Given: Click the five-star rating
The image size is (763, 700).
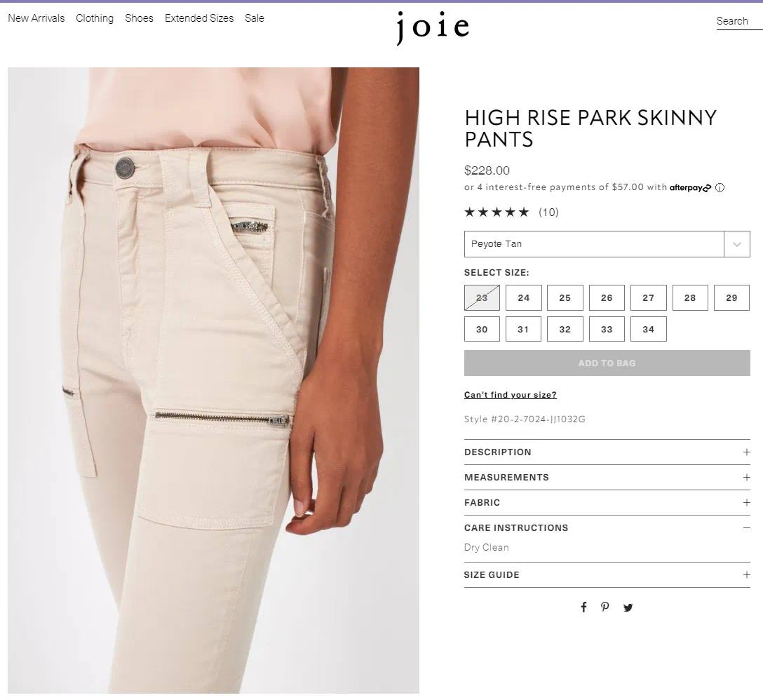Looking at the screenshot, I should click(x=497, y=213).
